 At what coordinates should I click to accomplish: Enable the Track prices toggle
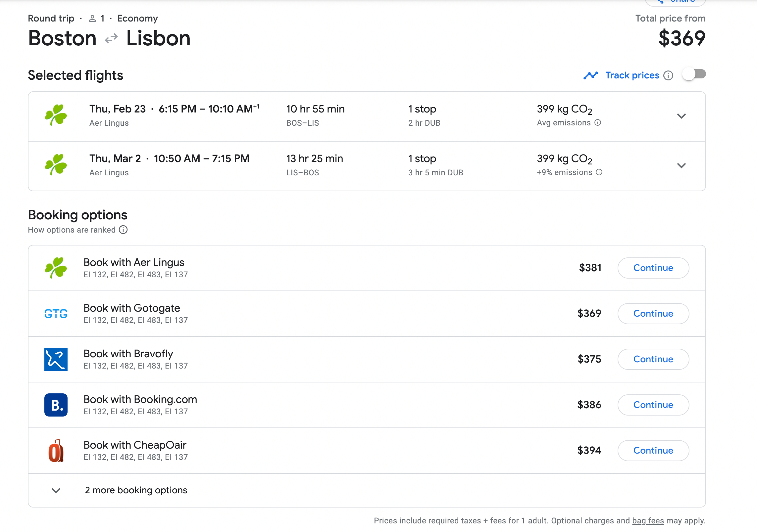694,74
